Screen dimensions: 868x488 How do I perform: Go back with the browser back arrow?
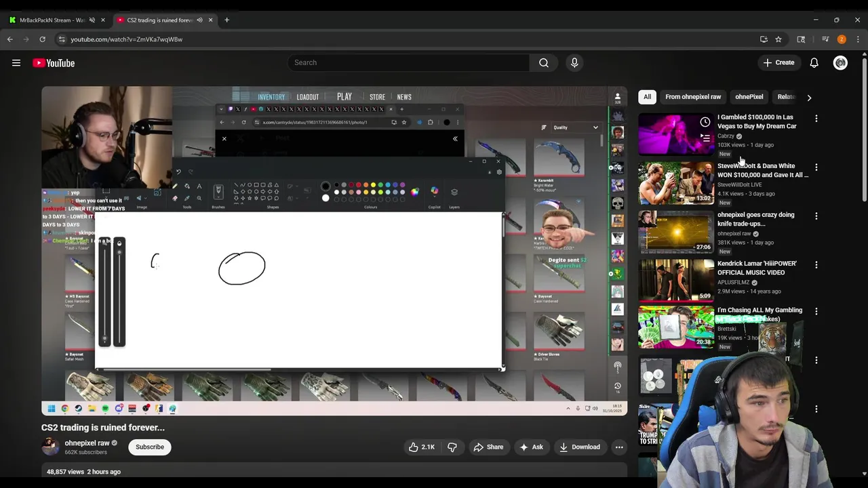tap(10, 39)
